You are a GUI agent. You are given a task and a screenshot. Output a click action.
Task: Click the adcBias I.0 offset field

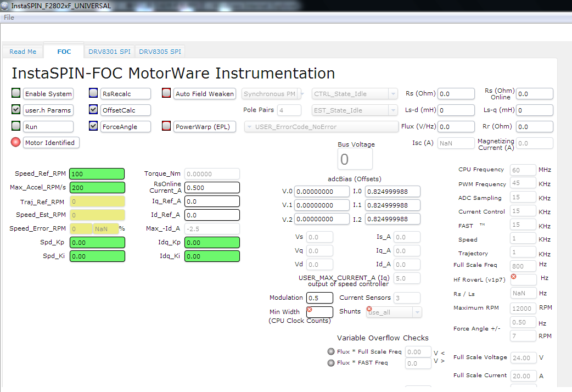click(392, 191)
